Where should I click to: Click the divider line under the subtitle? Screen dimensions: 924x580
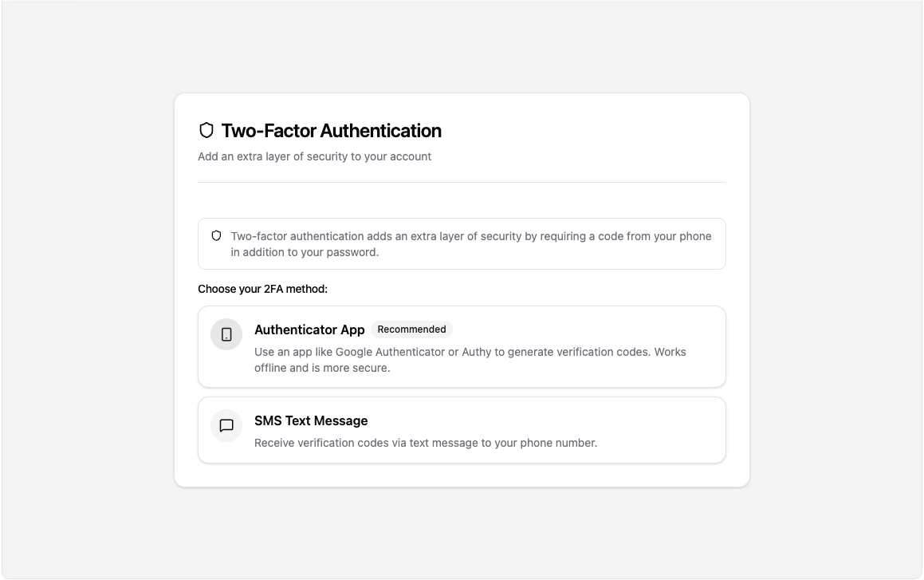click(462, 182)
